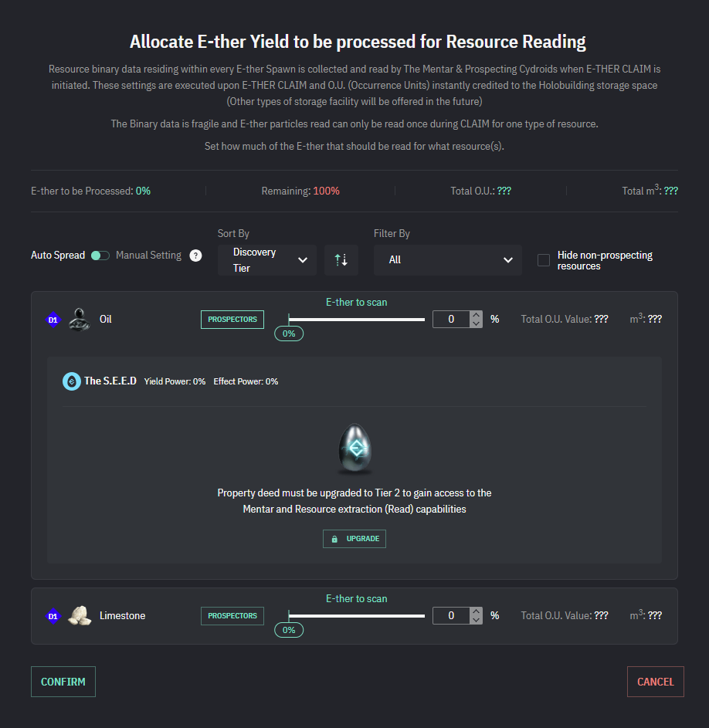Click the S.E.E.D round logo icon
709x728 pixels.
click(72, 381)
